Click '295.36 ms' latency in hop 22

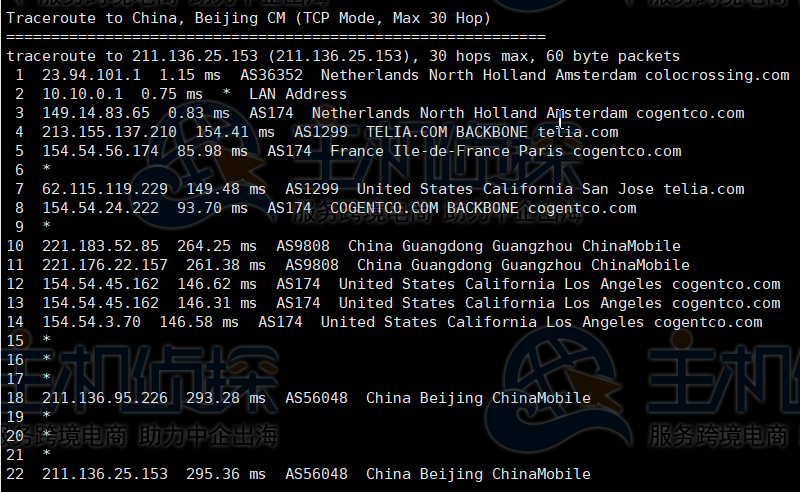click(226, 474)
